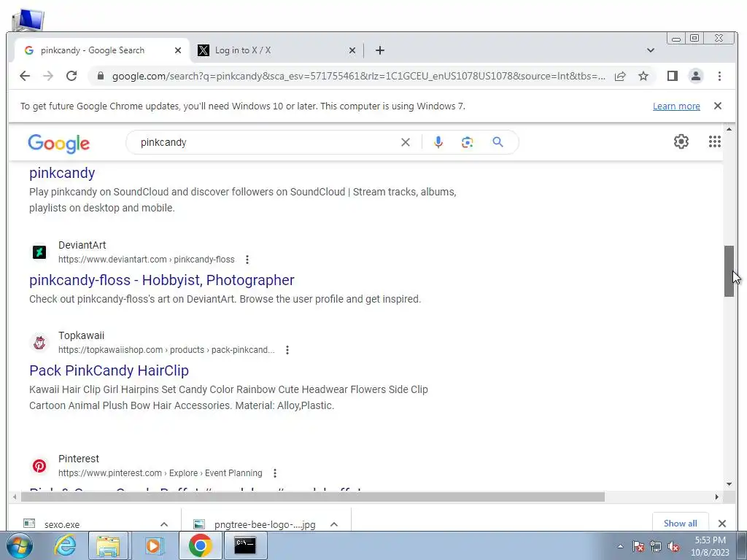747x560 pixels.
Task: Click the Google logo
Action: (x=58, y=144)
